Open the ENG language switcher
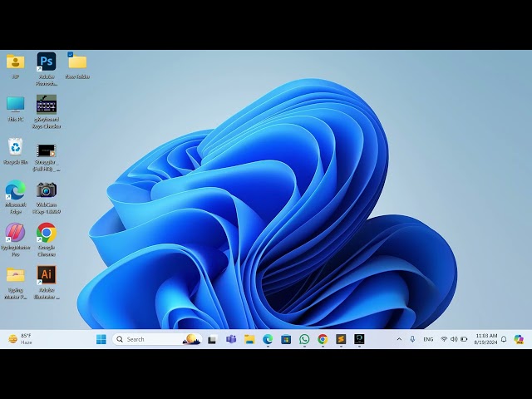The width and height of the screenshot is (532, 399). pyautogui.click(x=428, y=339)
